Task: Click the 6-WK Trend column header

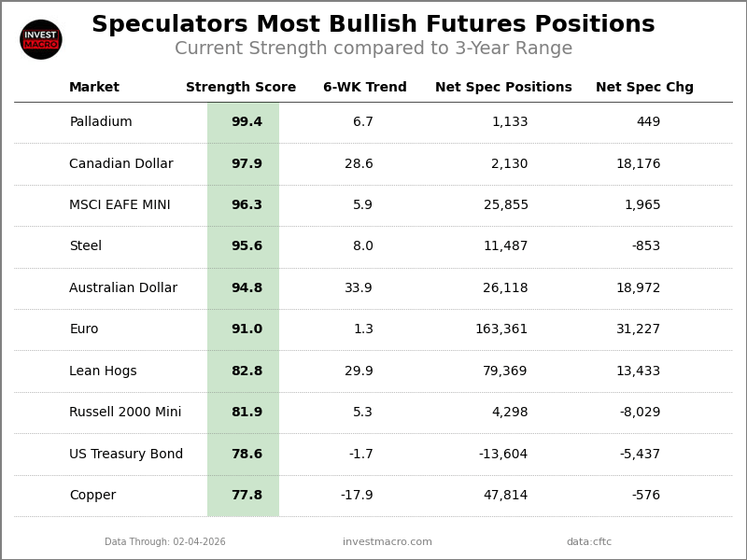Action: point(365,88)
